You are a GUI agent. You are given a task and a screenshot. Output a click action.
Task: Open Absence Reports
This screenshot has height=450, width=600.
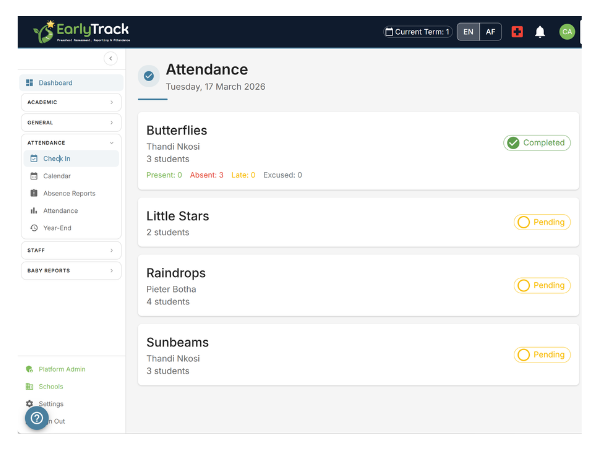(71, 193)
